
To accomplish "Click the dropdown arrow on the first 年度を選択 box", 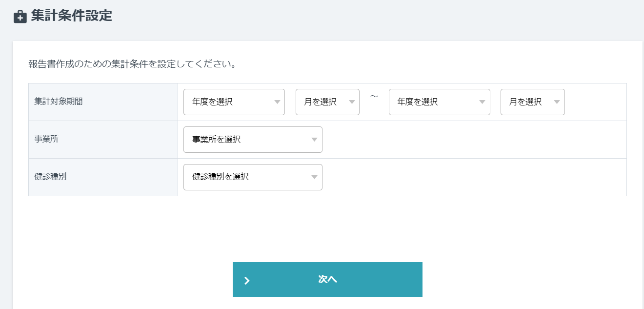I will 278,102.
